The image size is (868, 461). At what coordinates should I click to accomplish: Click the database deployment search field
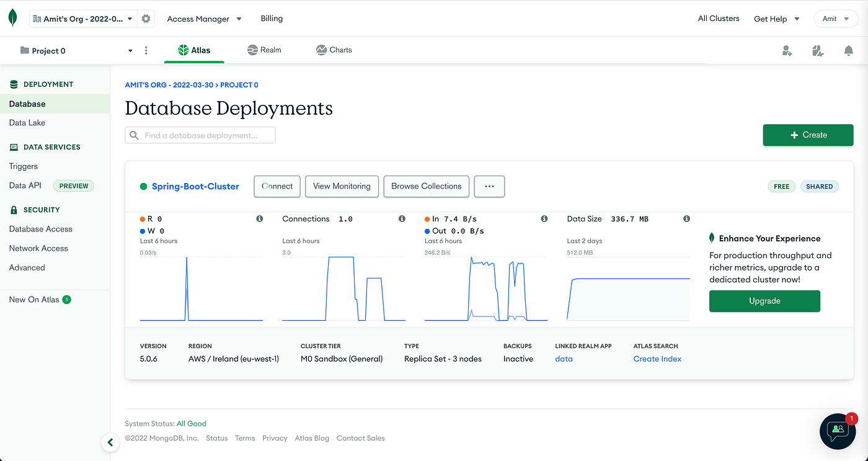200,135
